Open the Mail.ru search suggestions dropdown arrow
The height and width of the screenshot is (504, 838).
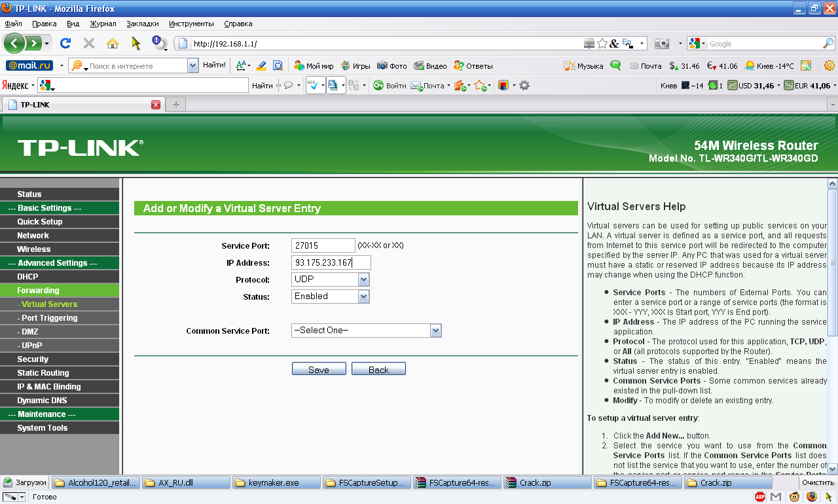pos(192,66)
